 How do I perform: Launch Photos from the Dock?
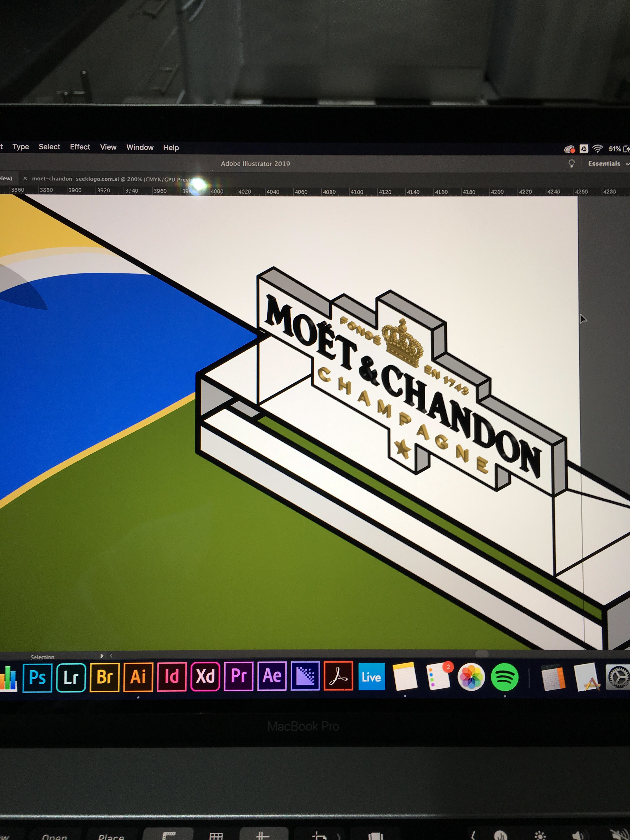point(471,677)
